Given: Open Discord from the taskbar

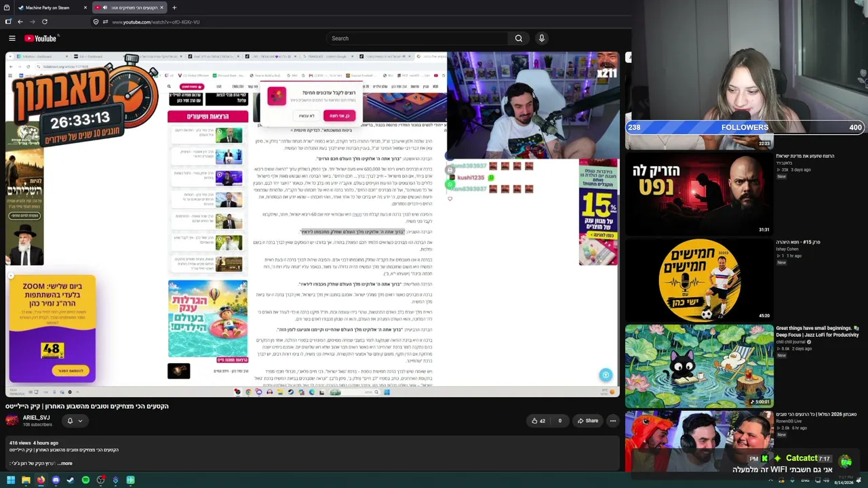Looking at the screenshot, I should 56,480.
